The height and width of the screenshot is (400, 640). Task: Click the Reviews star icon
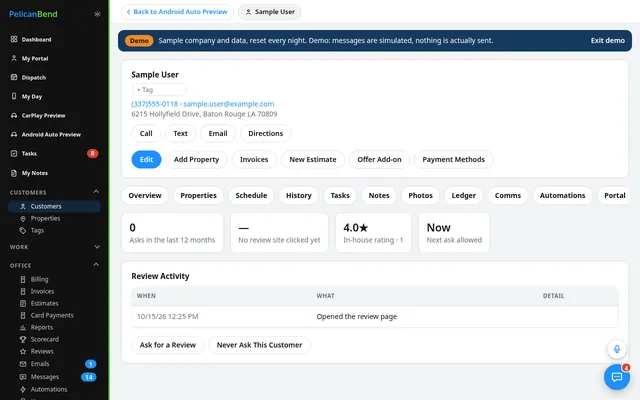click(x=23, y=351)
